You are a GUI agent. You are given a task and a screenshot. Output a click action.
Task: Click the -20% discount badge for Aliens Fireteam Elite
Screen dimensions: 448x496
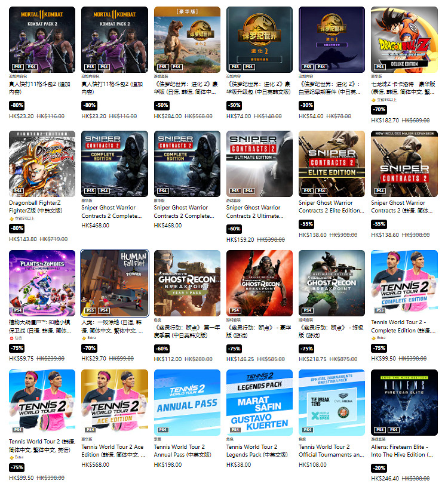(379, 468)
